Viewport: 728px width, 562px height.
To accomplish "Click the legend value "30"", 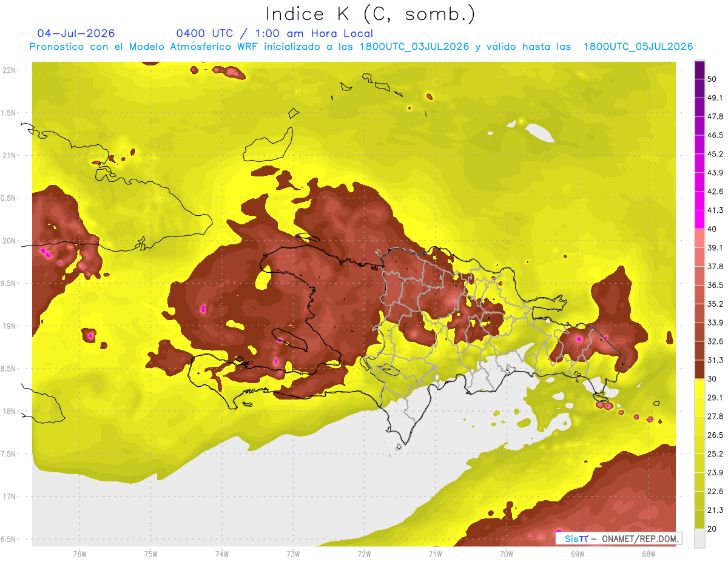I will pyautogui.click(x=713, y=379).
